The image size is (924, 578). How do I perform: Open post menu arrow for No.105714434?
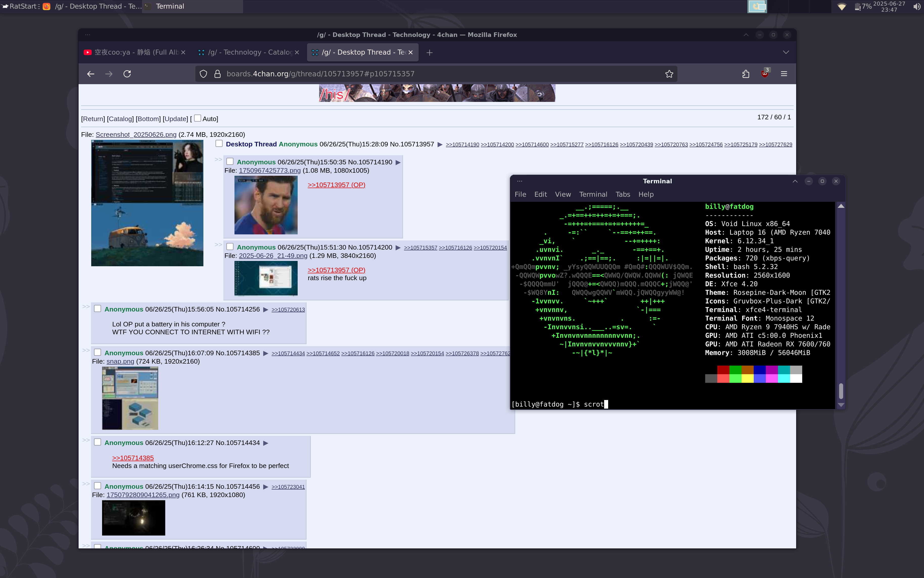pos(266,443)
